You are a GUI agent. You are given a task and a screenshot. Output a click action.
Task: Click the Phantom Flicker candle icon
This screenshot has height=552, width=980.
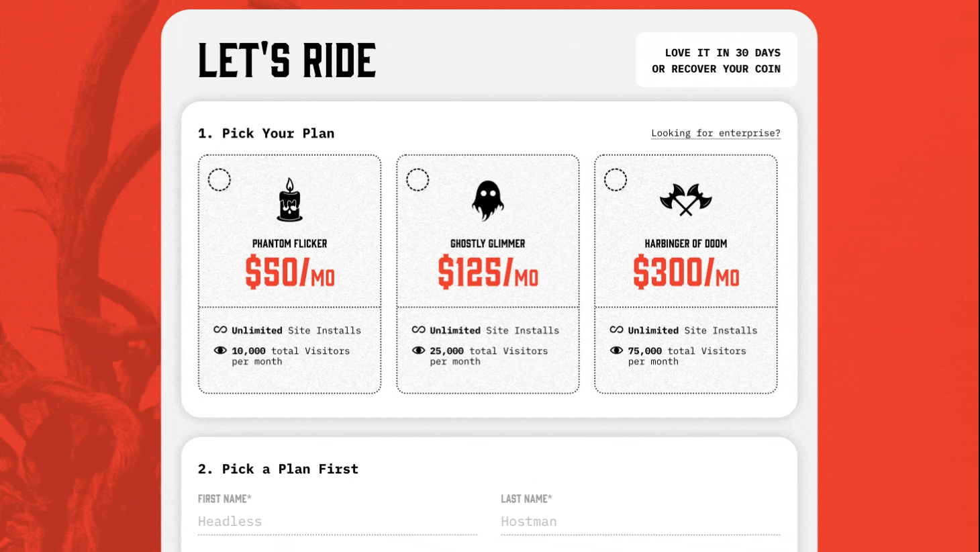290,200
